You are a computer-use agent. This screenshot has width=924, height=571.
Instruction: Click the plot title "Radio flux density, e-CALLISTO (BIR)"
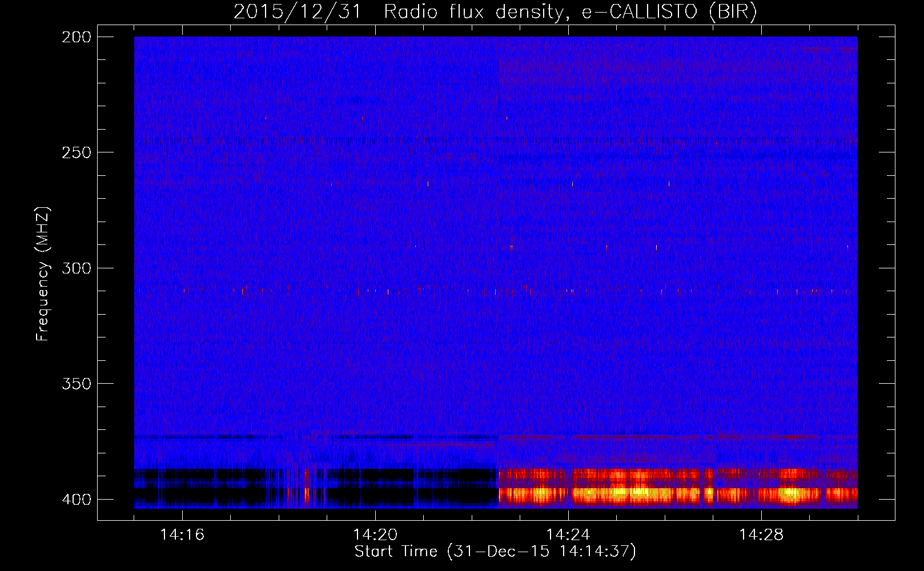pos(571,12)
